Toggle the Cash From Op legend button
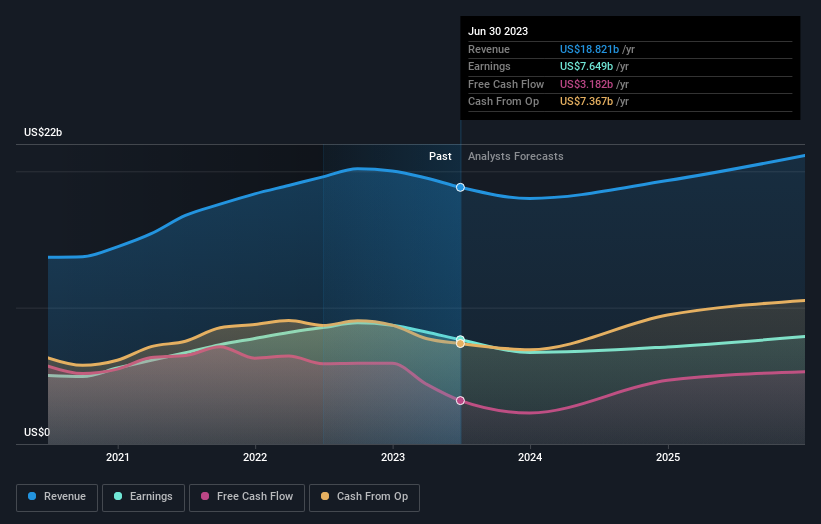Image resolution: width=821 pixels, height=524 pixels. pyautogui.click(x=364, y=497)
